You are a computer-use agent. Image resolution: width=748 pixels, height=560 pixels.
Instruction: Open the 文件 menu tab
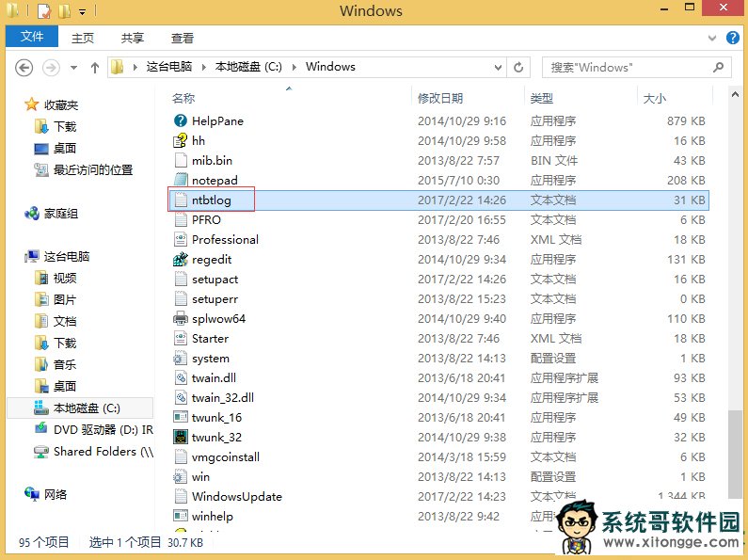(x=32, y=37)
